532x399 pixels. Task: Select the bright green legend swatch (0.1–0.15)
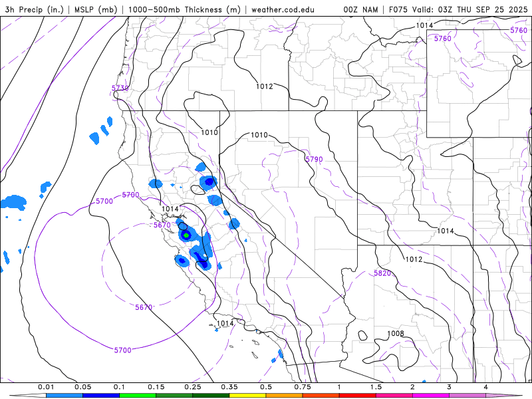tap(138, 396)
